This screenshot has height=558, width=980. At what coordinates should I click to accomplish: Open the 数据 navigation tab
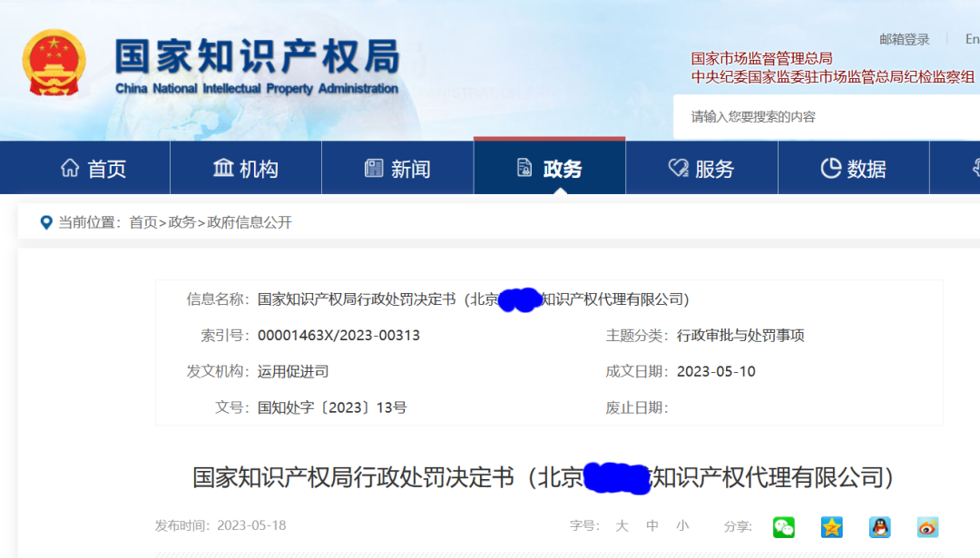click(x=854, y=168)
